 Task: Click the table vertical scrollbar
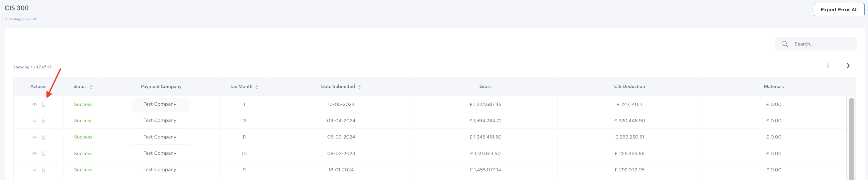tap(851, 138)
